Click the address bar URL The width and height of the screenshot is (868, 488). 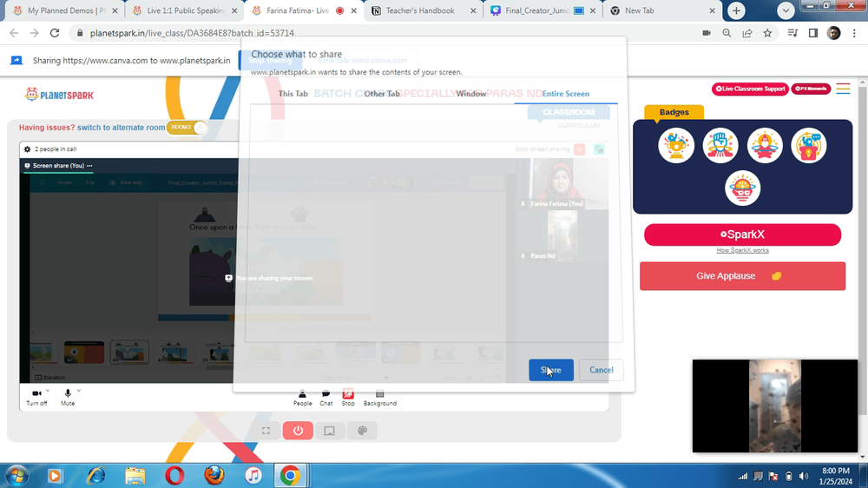click(192, 33)
